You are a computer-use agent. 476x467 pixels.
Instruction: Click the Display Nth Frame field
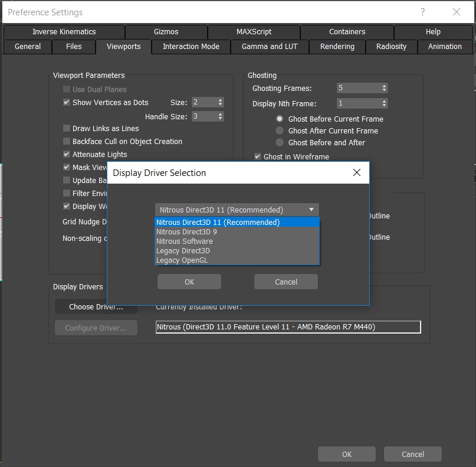point(359,103)
